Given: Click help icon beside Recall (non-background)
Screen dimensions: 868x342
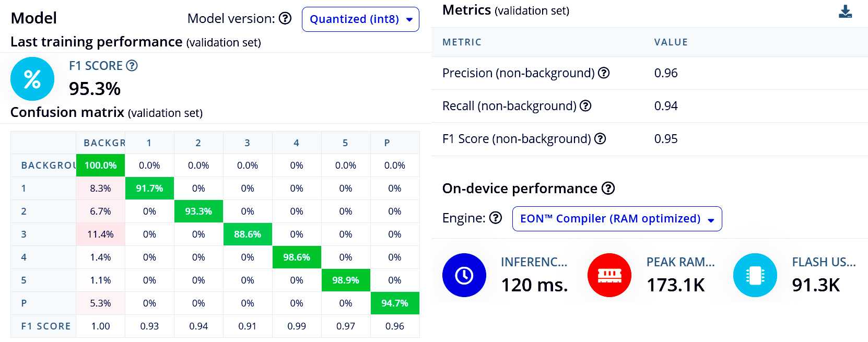Looking at the screenshot, I should [585, 106].
